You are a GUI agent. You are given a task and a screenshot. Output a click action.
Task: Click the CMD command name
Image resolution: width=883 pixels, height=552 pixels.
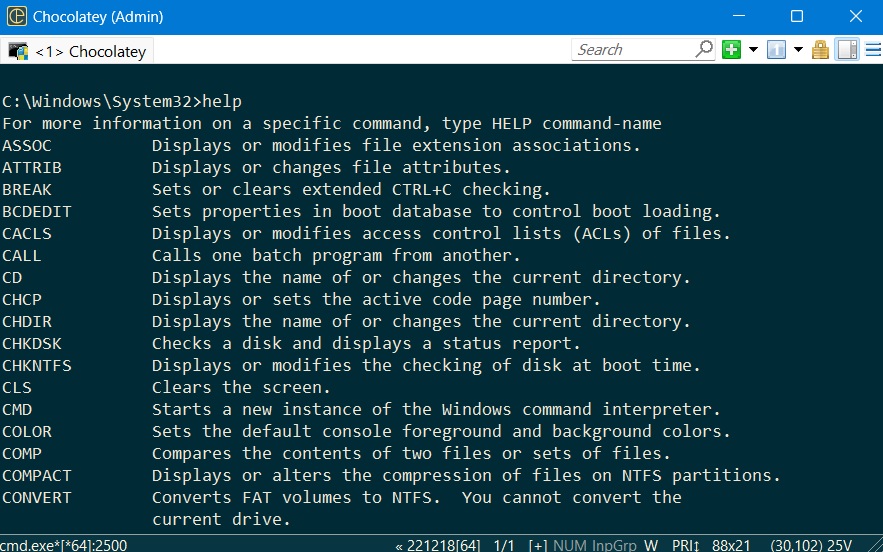pyautogui.click(x=16, y=409)
